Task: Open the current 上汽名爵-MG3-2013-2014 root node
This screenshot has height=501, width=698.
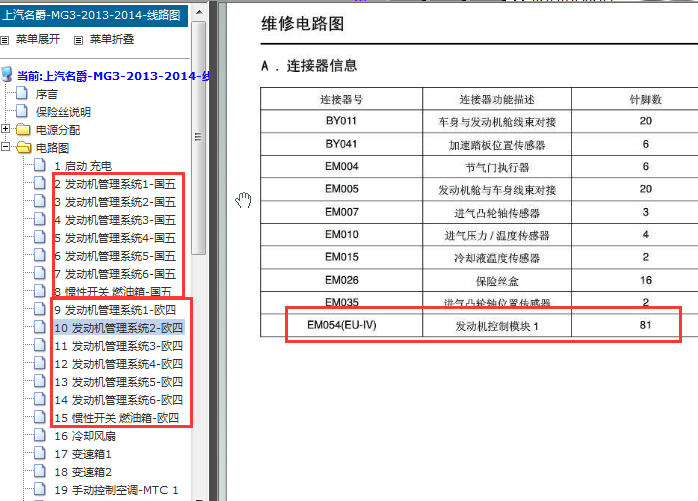Action: 113,76
